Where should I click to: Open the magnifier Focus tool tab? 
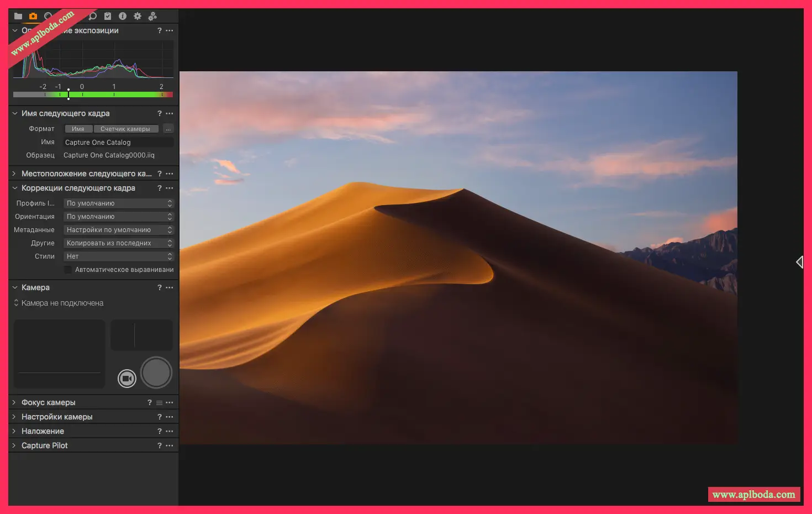pos(92,16)
